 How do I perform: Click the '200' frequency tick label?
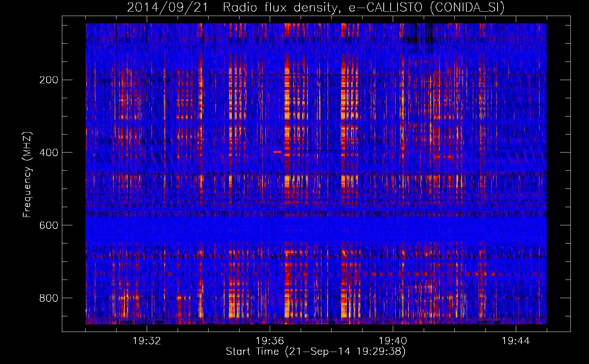pyautogui.click(x=49, y=80)
